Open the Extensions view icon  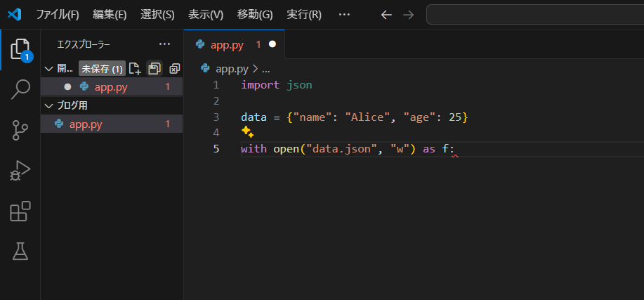(x=20, y=211)
